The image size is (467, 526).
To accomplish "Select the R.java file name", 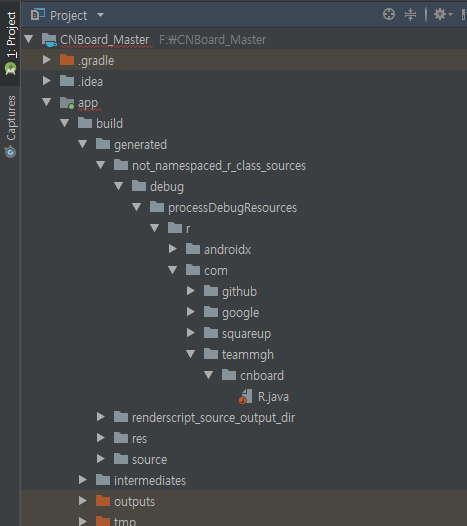I will pyautogui.click(x=273, y=397).
